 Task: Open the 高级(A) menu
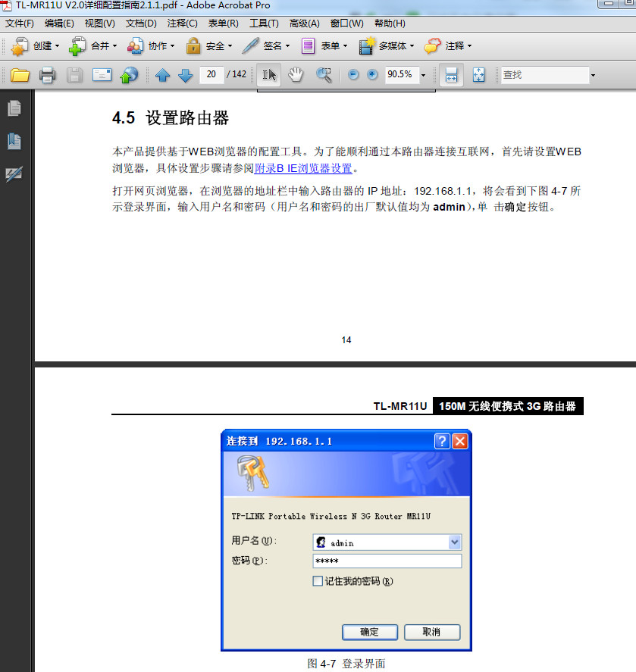pos(305,23)
